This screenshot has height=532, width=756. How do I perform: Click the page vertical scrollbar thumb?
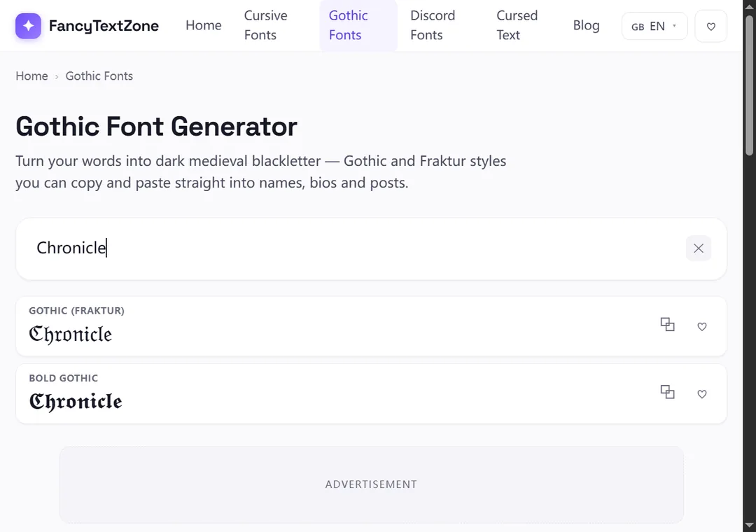tap(749, 85)
